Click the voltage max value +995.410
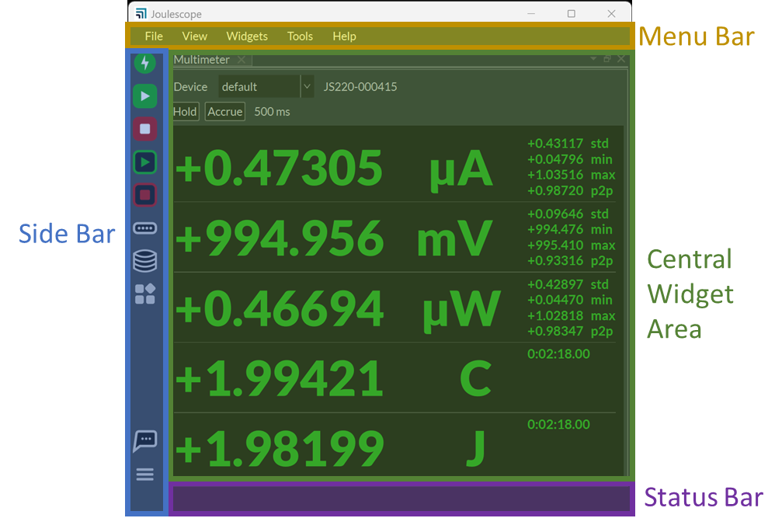782x532 pixels. [555, 245]
